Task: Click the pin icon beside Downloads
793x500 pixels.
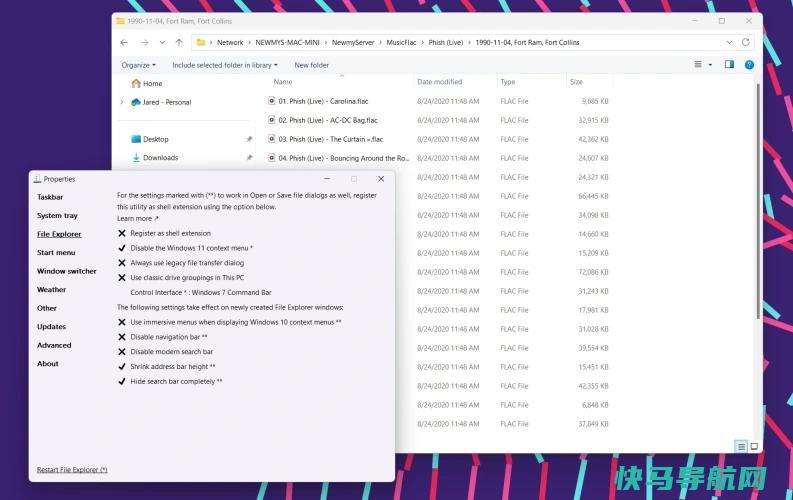Action: click(x=249, y=158)
